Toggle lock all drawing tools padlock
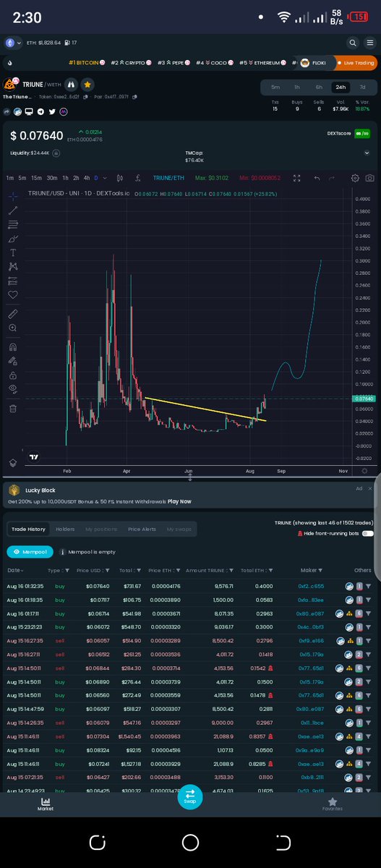381x868 pixels. point(13,375)
